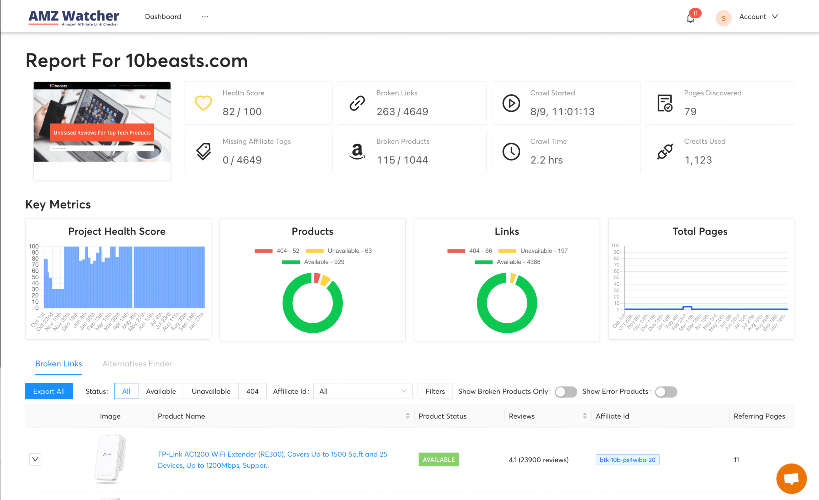Click the Products donut chart
Screen dimensions: 819x500
pos(312,303)
